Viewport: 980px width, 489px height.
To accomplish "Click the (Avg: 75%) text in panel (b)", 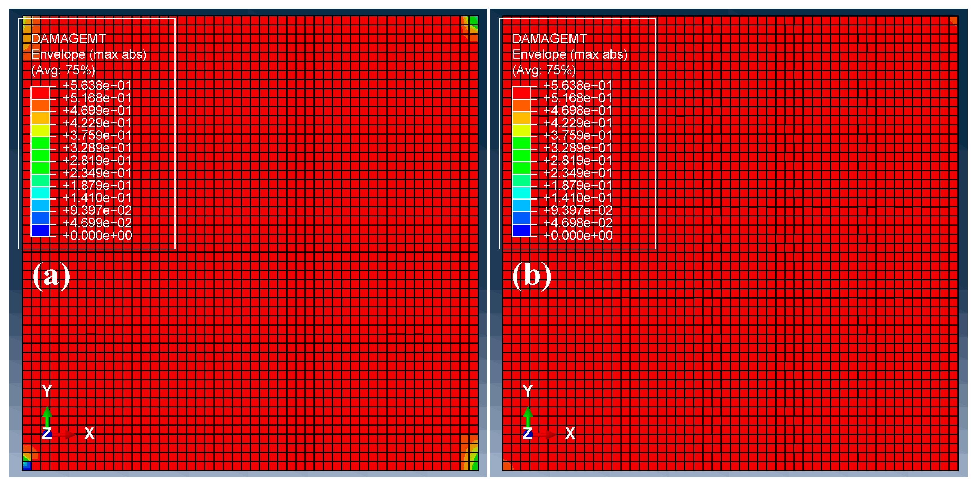I will (544, 70).
